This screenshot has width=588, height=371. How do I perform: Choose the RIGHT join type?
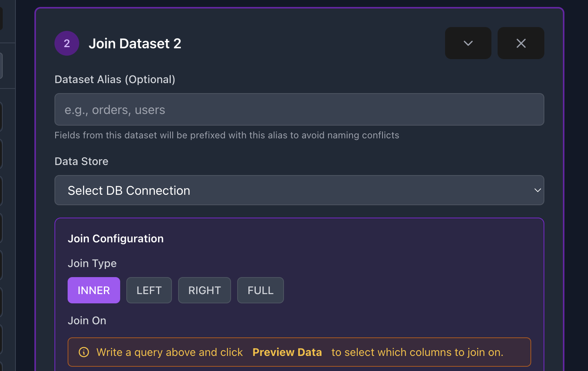pos(204,290)
